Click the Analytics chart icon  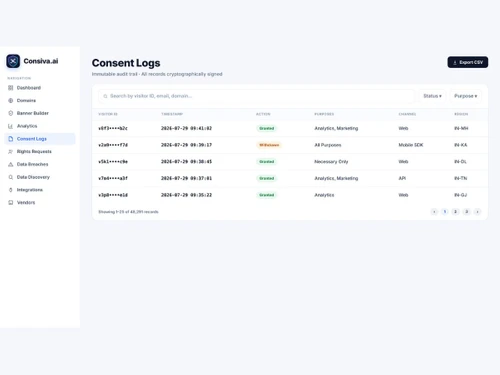pyautogui.click(x=11, y=126)
